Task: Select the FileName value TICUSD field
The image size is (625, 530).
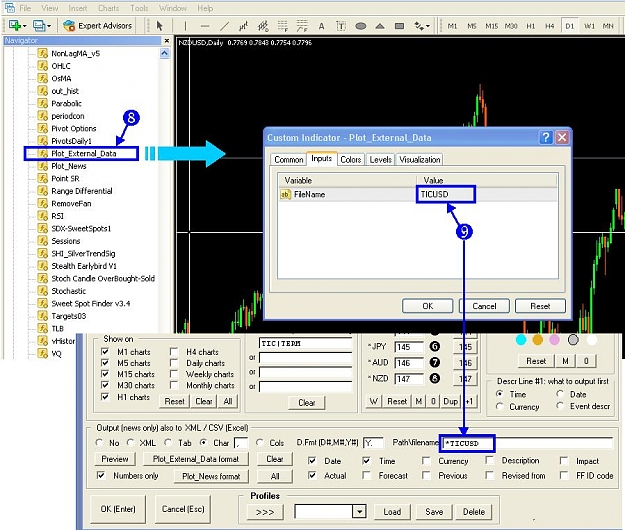Action: click(446, 194)
